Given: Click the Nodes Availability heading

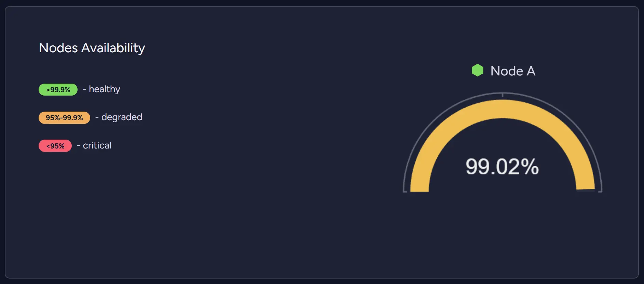Looking at the screenshot, I should [92, 48].
